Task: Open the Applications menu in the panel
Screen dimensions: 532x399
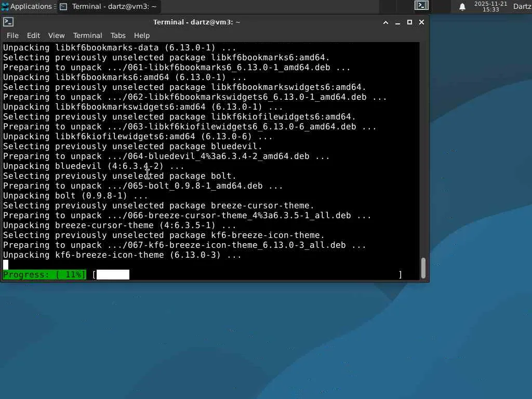Action: click(x=29, y=6)
